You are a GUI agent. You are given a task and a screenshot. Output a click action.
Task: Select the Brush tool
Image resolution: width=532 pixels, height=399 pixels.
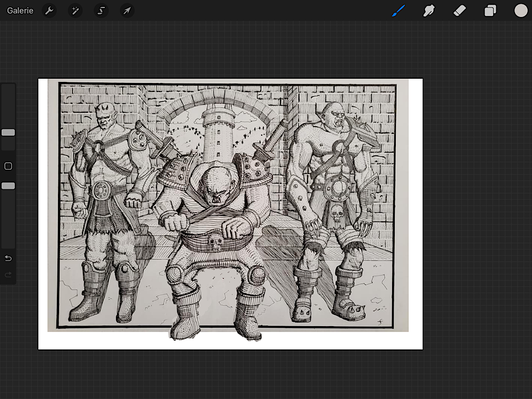tap(398, 11)
